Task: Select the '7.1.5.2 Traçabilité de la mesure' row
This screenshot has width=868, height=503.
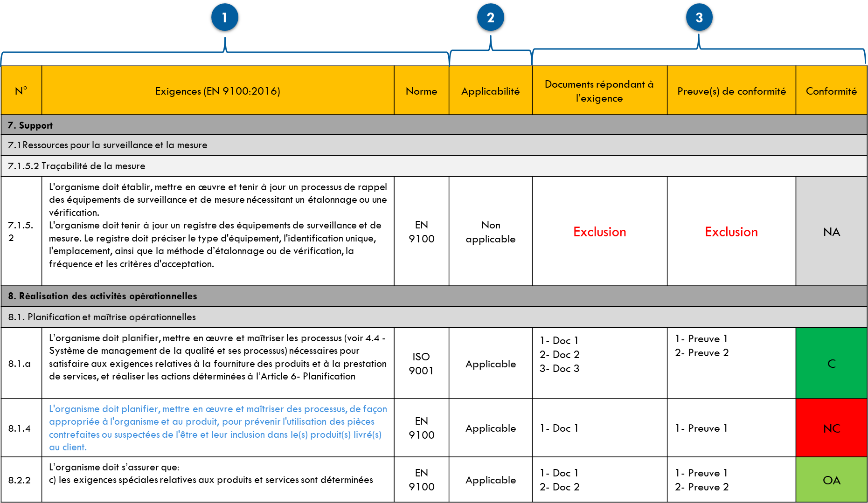Action: 434,166
